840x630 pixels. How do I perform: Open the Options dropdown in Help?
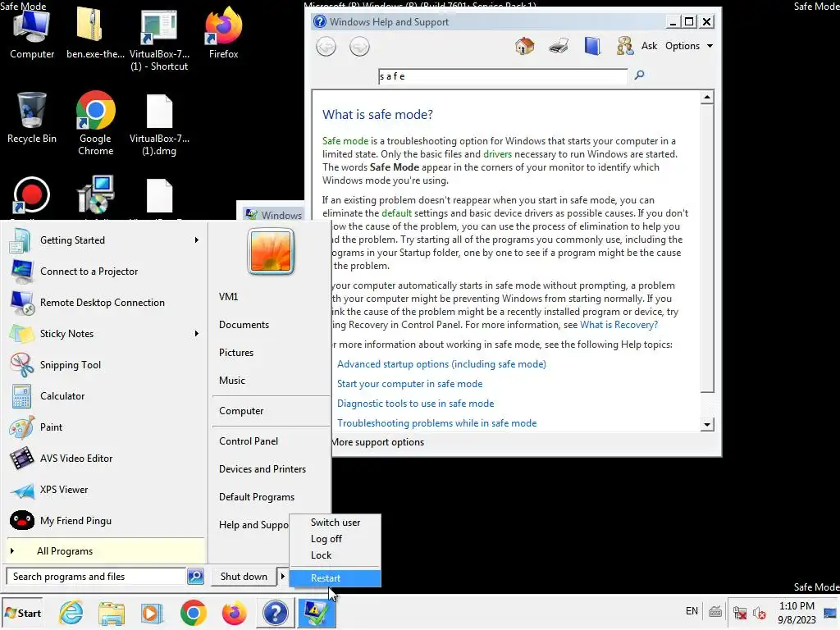click(x=689, y=46)
